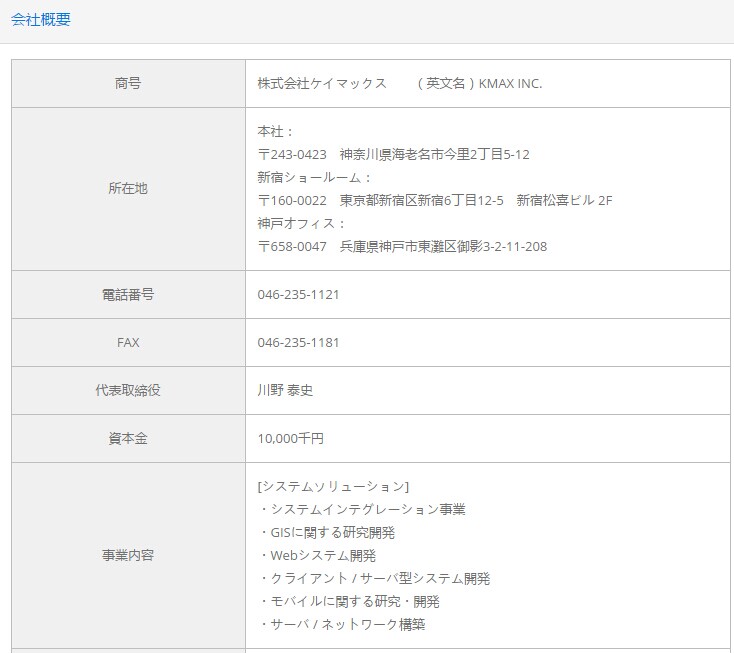
Task: Select the GISに関する研究開発 bullet
Action: tap(326, 532)
